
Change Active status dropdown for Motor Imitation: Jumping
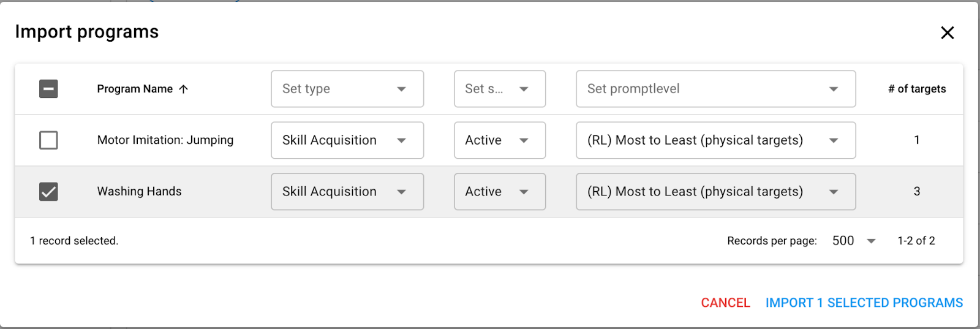pyautogui.click(x=499, y=140)
